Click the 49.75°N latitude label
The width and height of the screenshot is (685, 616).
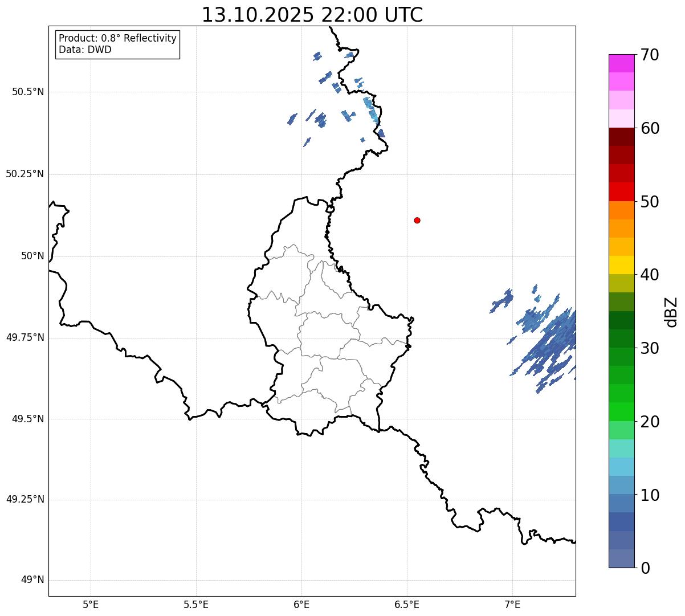tap(25, 337)
